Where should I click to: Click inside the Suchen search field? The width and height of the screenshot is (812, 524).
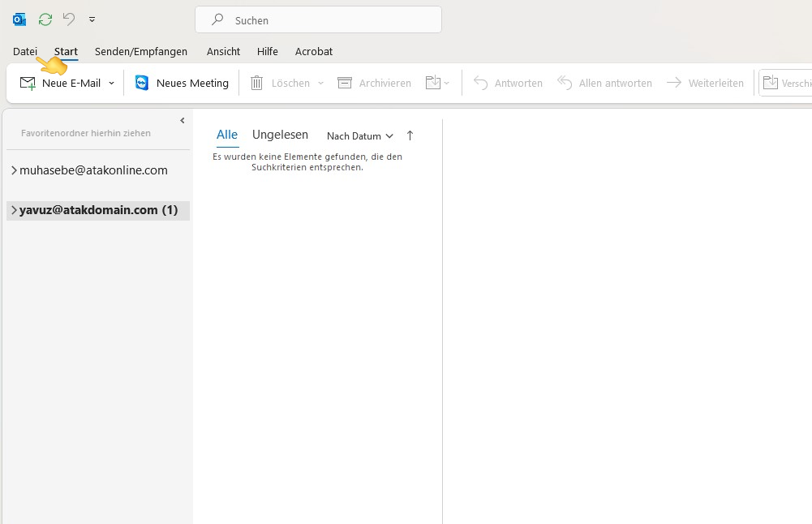[318, 19]
